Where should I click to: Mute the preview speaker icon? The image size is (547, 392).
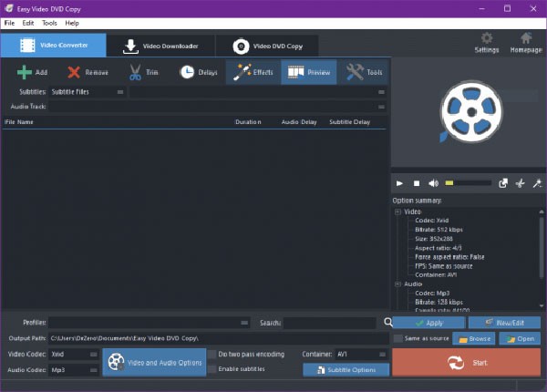[x=433, y=183]
